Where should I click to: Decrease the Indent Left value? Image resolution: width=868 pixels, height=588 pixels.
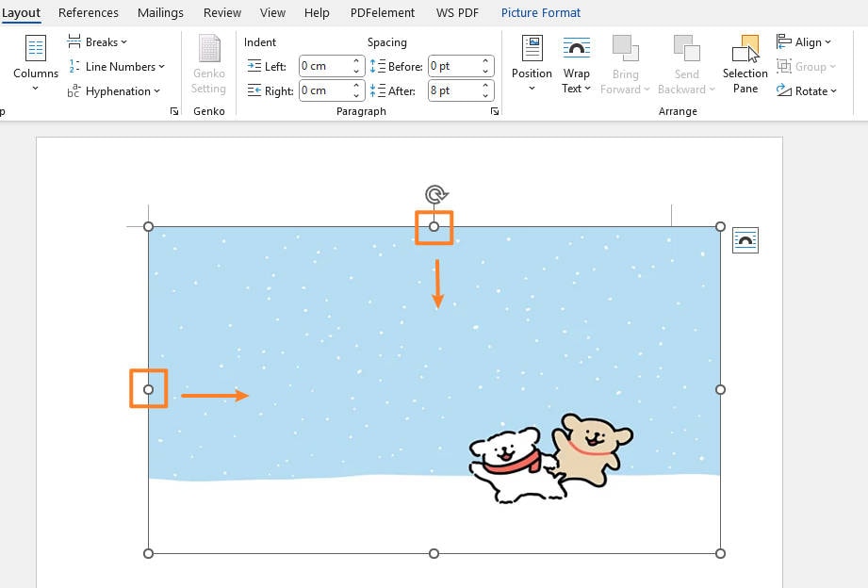point(356,72)
